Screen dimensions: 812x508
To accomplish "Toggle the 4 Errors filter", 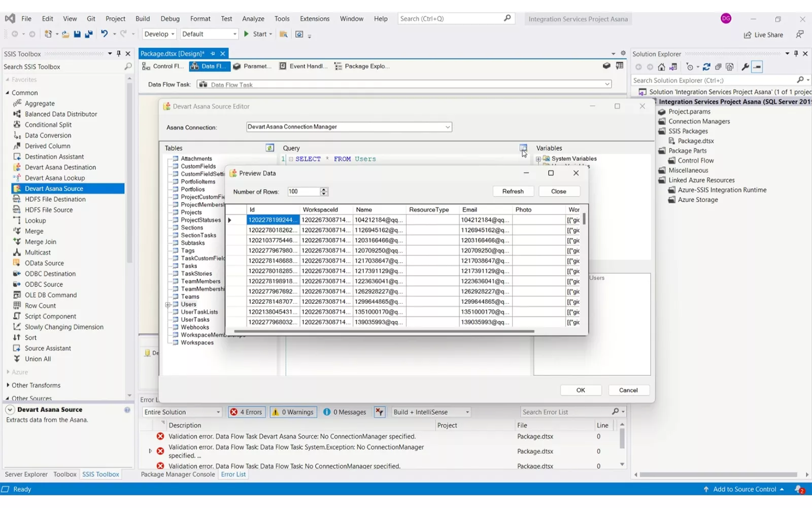I will pyautogui.click(x=247, y=412).
